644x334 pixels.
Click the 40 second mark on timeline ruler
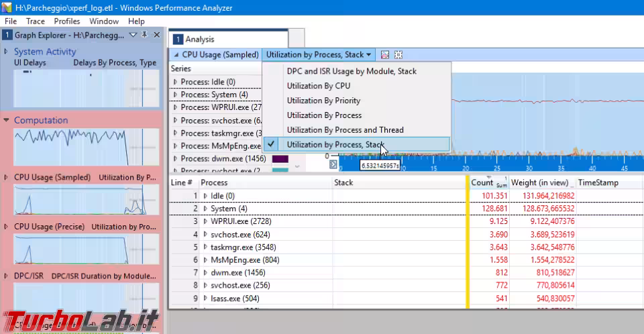tap(592, 168)
